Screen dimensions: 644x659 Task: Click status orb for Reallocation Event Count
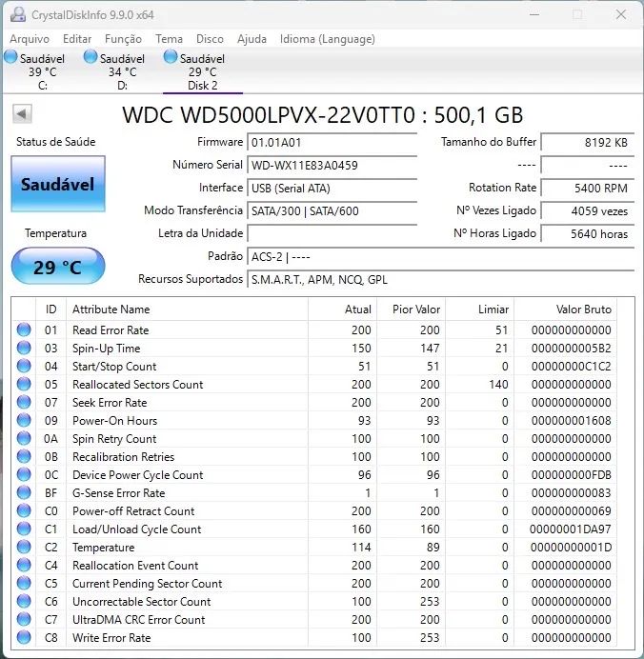pos(24,565)
